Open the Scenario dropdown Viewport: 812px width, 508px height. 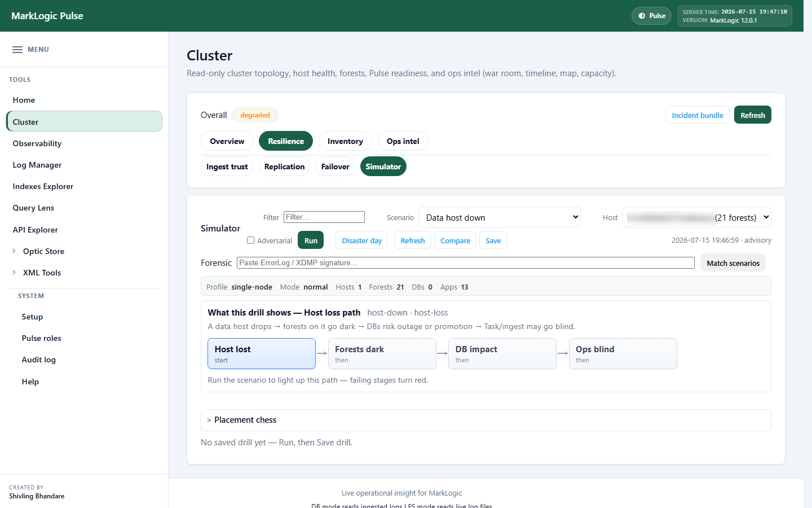coord(500,217)
